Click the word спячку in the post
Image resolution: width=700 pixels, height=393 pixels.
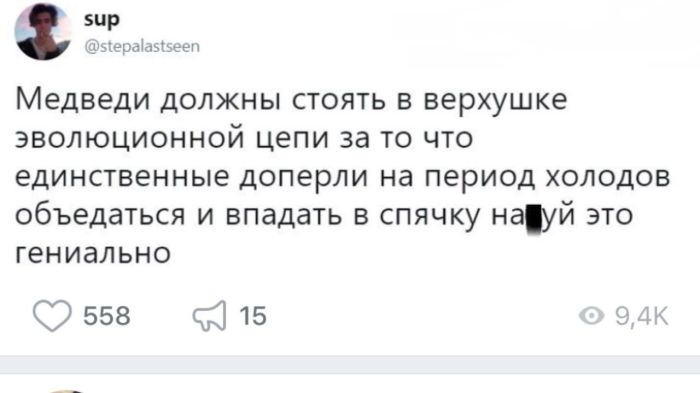pos(429,217)
